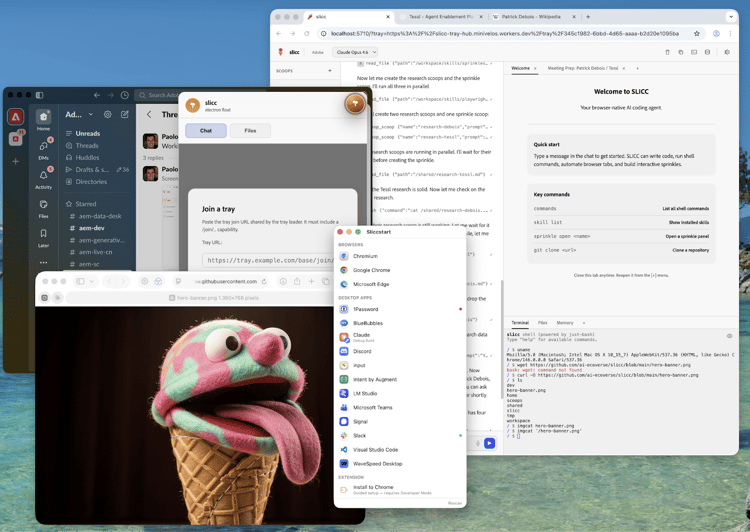Toggle the terminal eye visibility icon
The image size is (750, 532).
pyautogui.click(x=729, y=336)
